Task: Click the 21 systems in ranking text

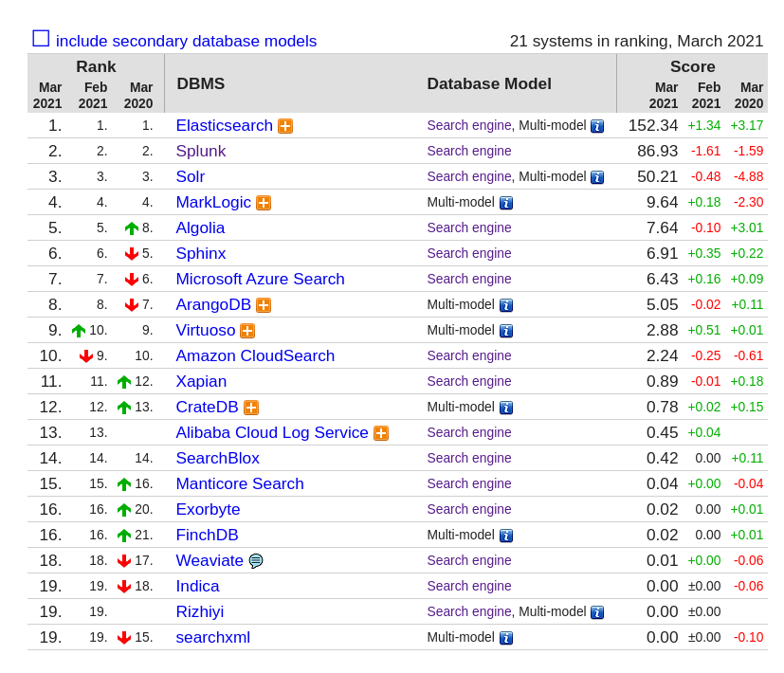Action: click(x=636, y=41)
